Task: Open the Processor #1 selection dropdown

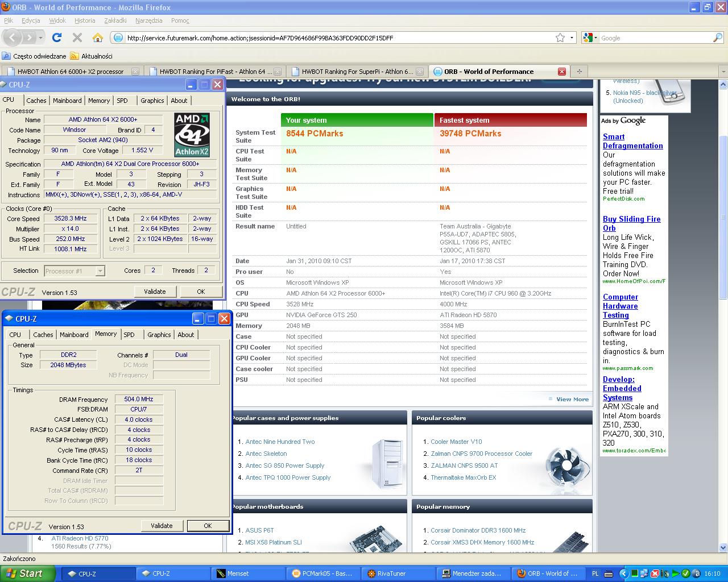Action: (x=75, y=271)
